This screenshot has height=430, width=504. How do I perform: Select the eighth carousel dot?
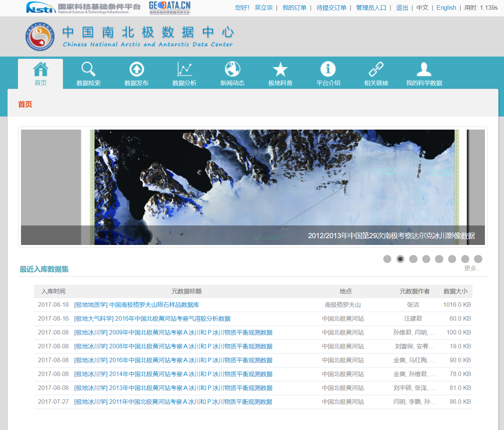point(478,259)
